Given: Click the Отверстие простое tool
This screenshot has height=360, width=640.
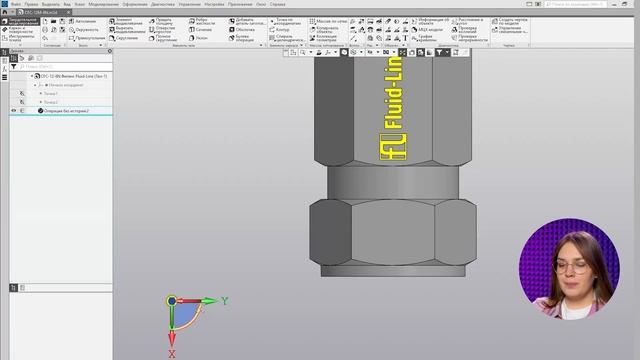Looking at the screenshot, I should [162, 30].
